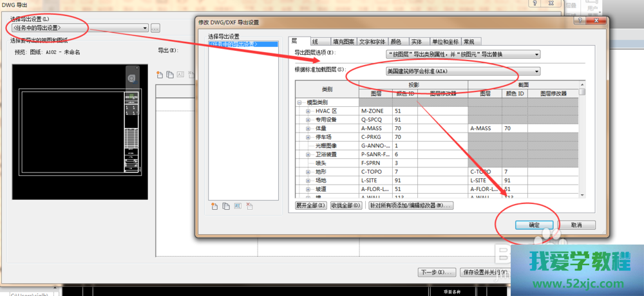Click the duplicate set icon above export list
Image resolution: width=644 pixels, height=296 pixels.
click(x=170, y=74)
